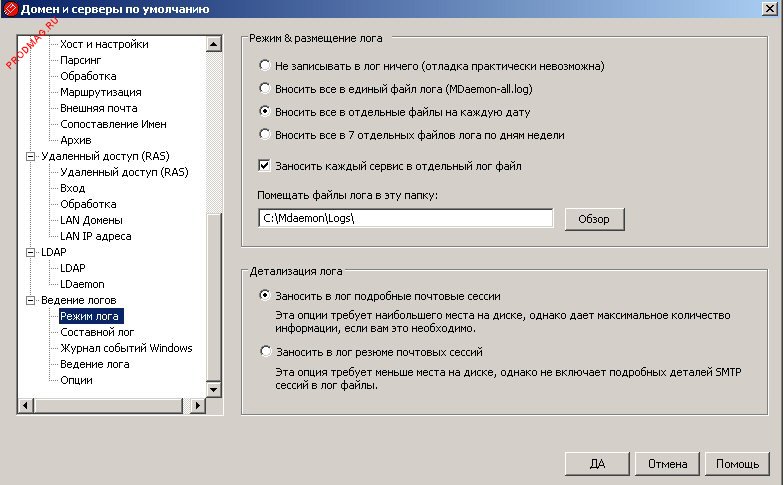This screenshot has width=784, height=485.
Task: Click the MDaemon icon in title bar
Action: click(10, 10)
